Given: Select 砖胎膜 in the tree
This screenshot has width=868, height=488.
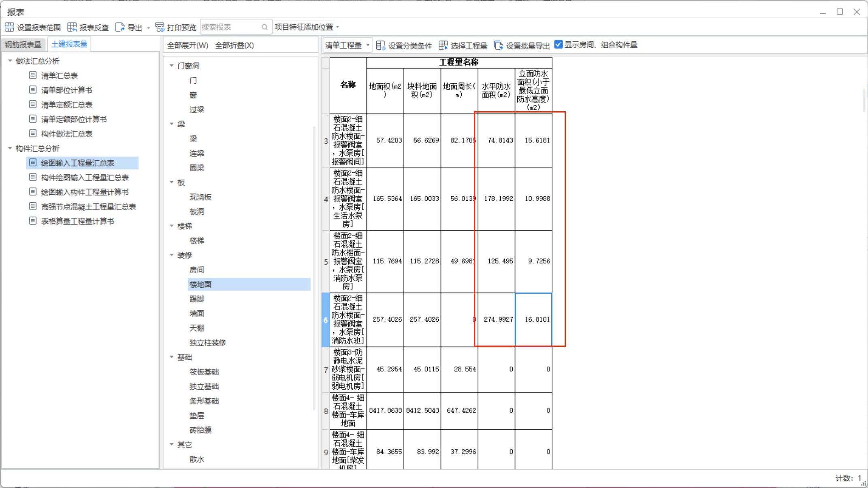Looking at the screenshot, I should (200, 430).
